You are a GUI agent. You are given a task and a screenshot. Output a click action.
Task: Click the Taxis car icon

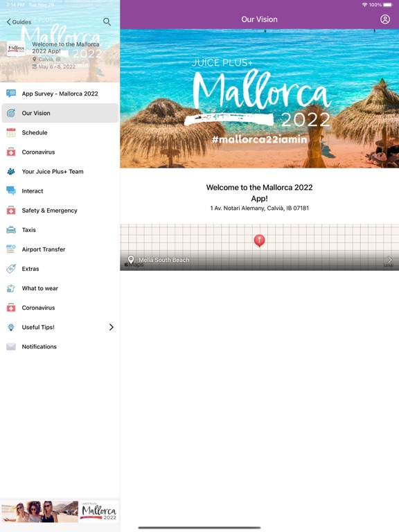(11, 230)
